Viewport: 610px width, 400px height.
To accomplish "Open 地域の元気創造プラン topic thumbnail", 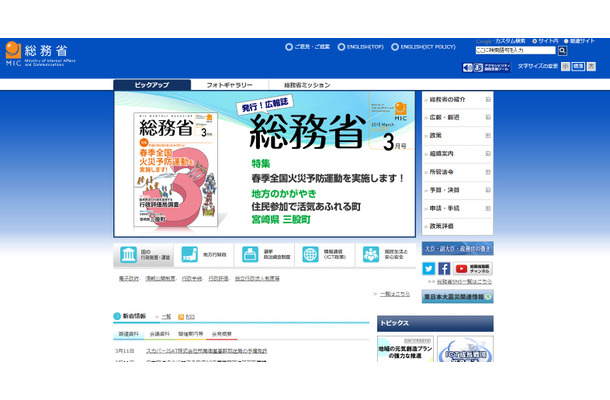I will coord(405,349).
